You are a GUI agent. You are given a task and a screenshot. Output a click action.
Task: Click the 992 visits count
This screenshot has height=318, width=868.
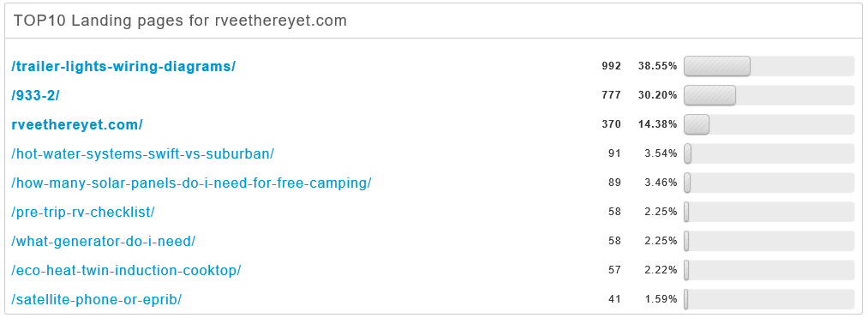pyautogui.click(x=612, y=66)
